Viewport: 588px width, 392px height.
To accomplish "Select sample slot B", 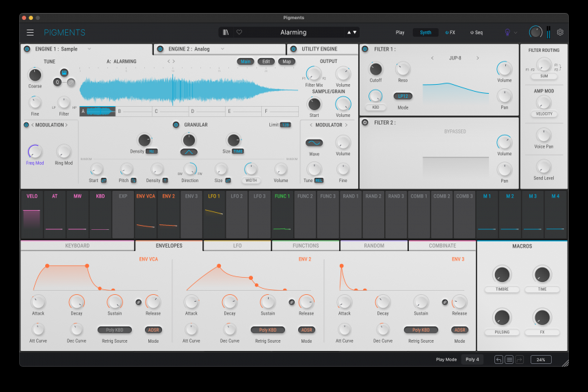I will tap(135, 111).
